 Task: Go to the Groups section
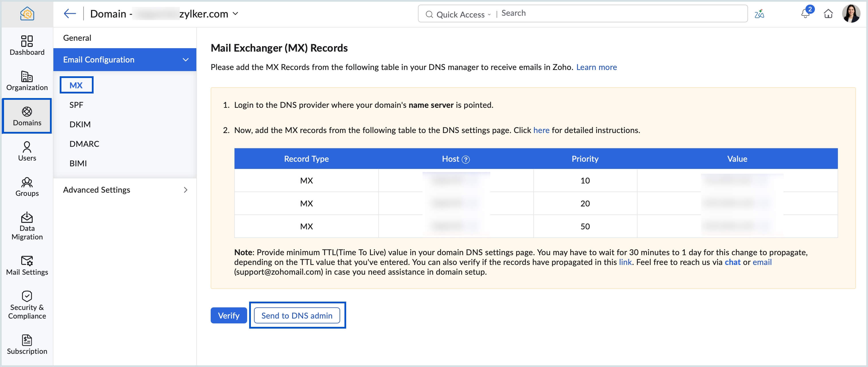27,187
